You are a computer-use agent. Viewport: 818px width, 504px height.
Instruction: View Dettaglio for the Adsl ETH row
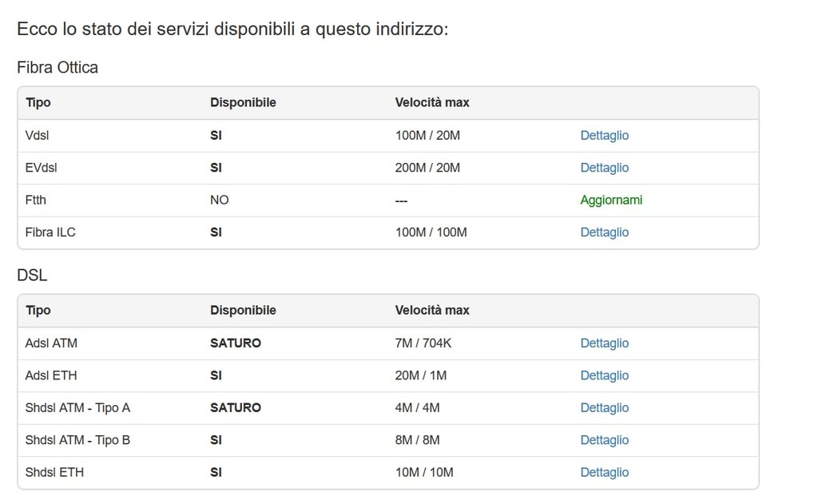(x=604, y=375)
